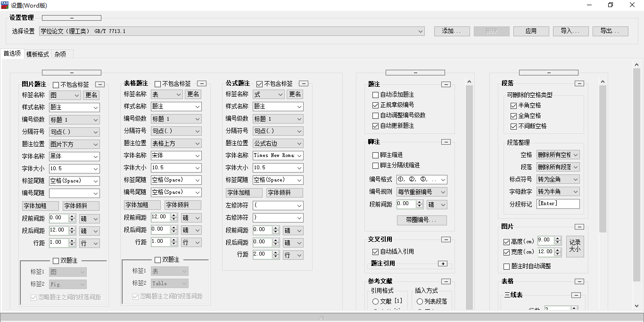The height and width of the screenshot is (322, 644).
Task: Click the 带圈编号... button
Action: (421, 220)
